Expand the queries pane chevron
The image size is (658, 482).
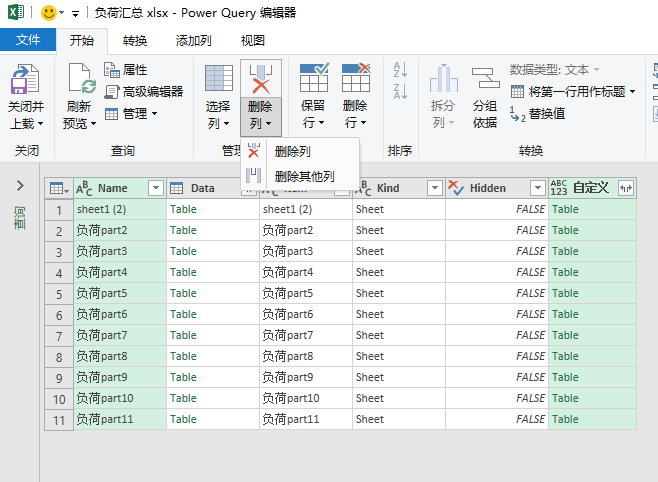click(x=20, y=185)
